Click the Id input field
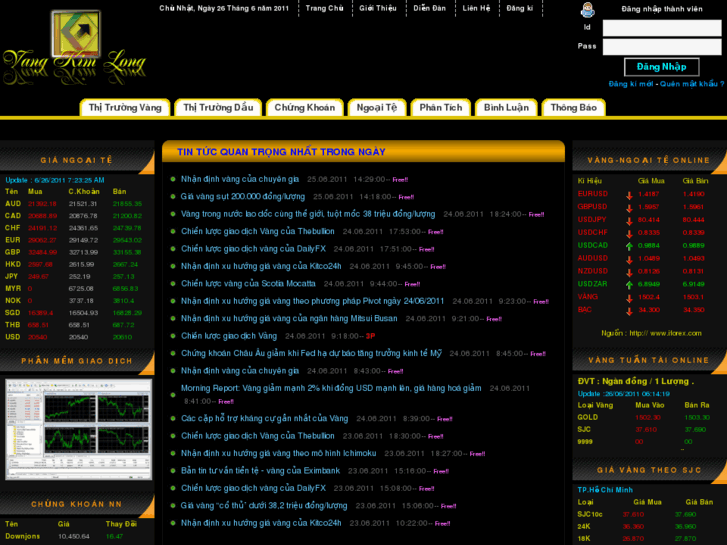Screen dimensions: 727x545 pos(662,28)
